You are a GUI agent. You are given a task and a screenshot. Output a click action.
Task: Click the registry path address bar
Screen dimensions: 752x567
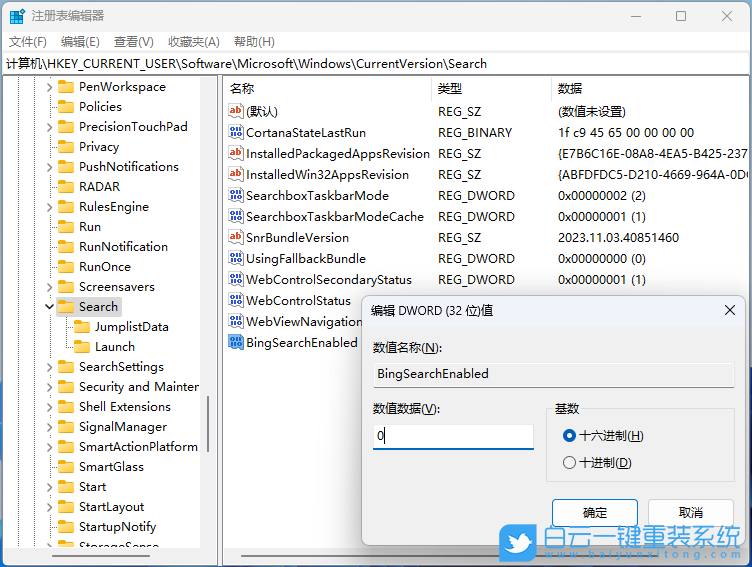(376, 64)
